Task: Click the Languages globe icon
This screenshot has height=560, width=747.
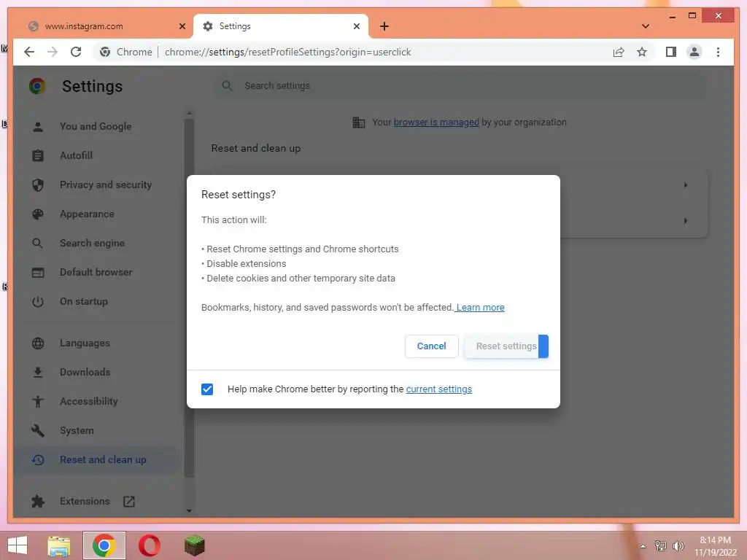Action: (38, 343)
